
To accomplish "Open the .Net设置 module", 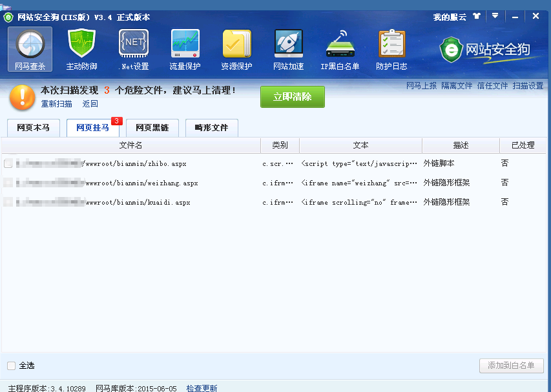I will (x=134, y=49).
